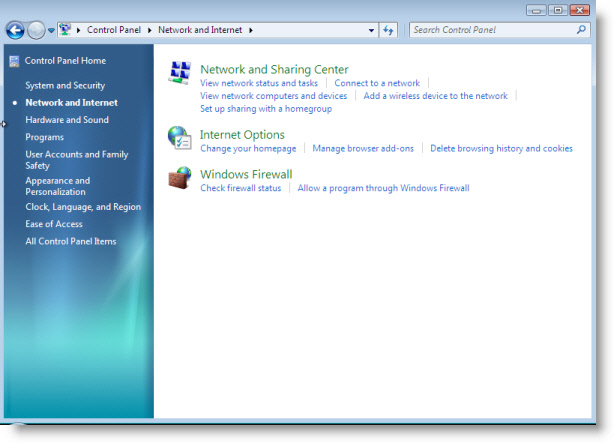Screen dimensions: 614x443
Task: Click the Back navigation arrow button
Action: click(x=15, y=30)
